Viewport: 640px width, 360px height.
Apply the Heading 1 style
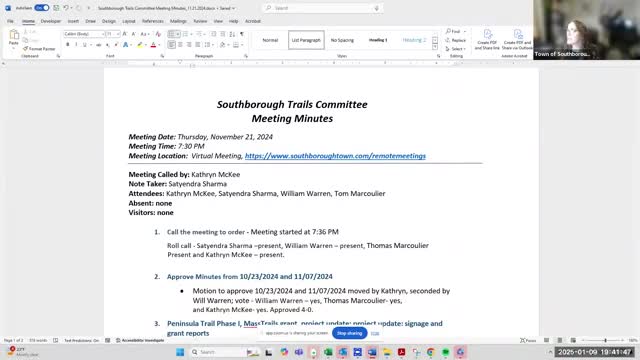[378, 40]
